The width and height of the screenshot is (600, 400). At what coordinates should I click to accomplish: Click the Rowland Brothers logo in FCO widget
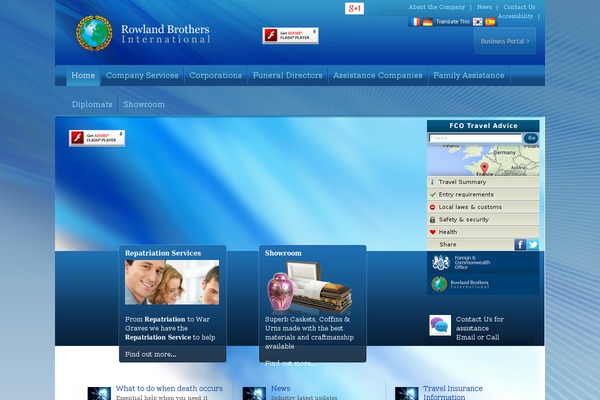[x=460, y=284]
